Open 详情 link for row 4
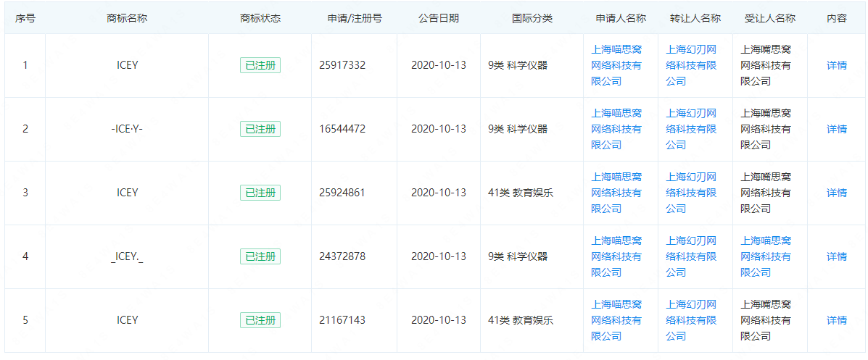868x360 pixels. [x=836, y=256]
